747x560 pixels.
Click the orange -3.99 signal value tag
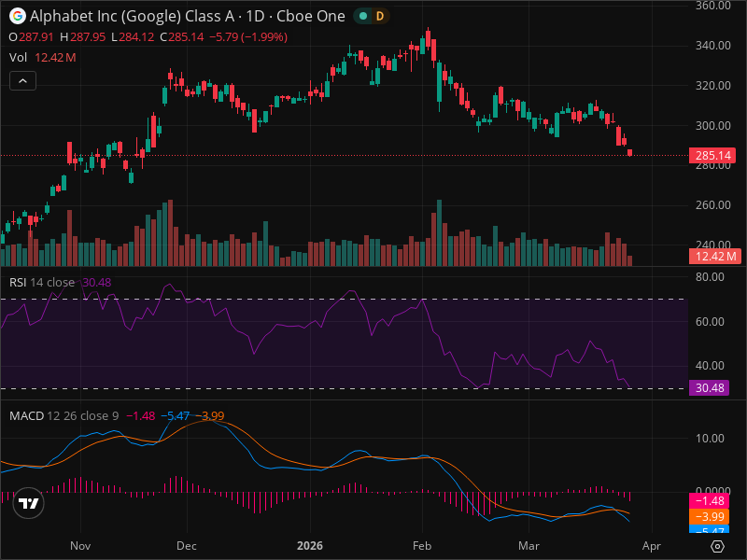[709, 517]
